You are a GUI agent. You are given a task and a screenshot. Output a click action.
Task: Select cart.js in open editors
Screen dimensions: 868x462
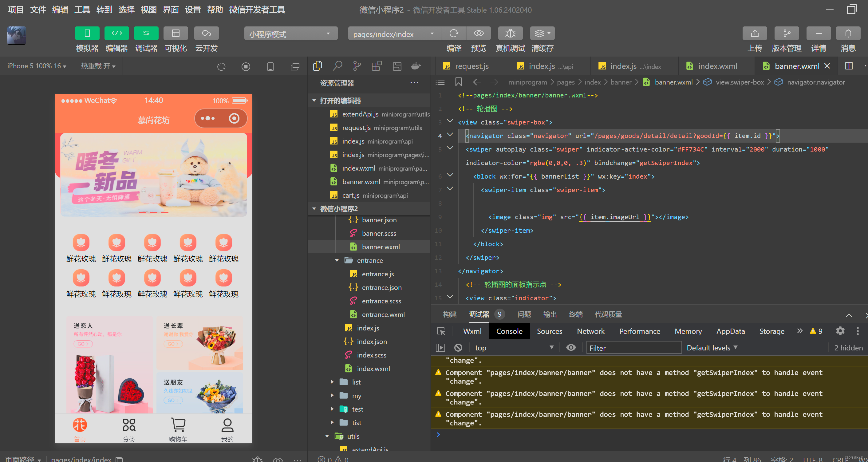[x=375, y=195]
